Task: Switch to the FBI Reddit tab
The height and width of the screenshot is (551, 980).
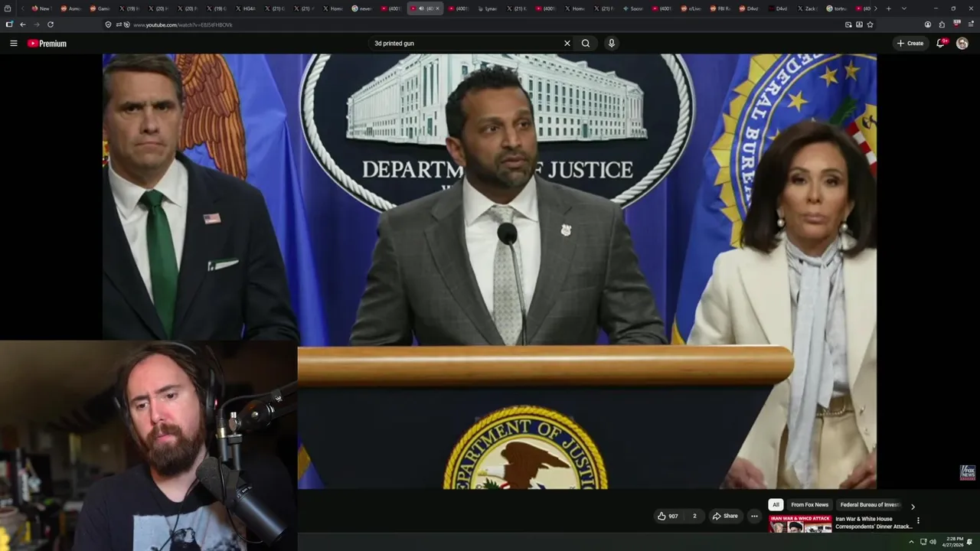Action: coord(721,8)
